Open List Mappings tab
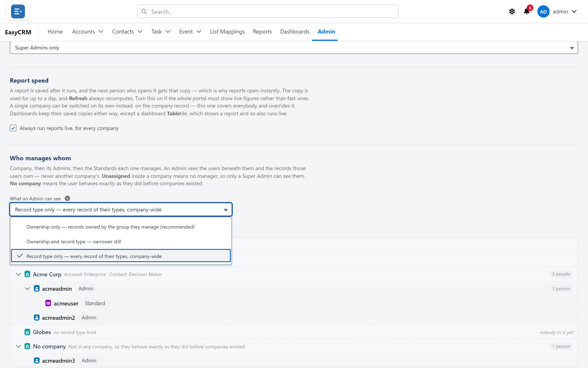 227,31
